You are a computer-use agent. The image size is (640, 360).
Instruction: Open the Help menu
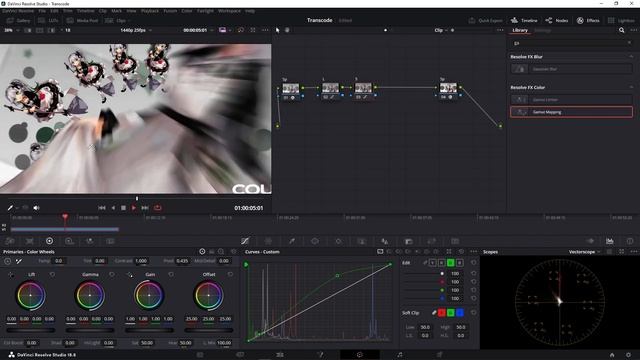tap(250, 11)
